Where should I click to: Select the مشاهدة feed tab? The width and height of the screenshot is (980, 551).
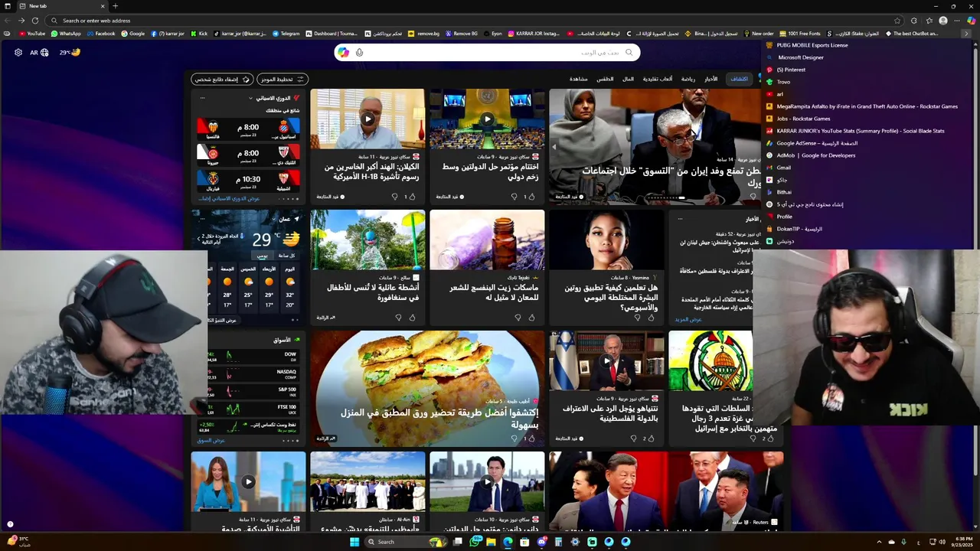point(578,79)
